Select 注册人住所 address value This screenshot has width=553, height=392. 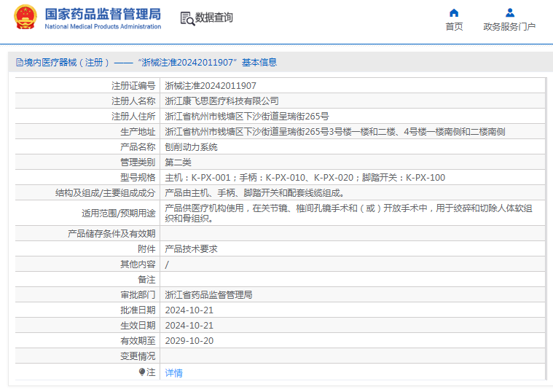tap(247, 117)
